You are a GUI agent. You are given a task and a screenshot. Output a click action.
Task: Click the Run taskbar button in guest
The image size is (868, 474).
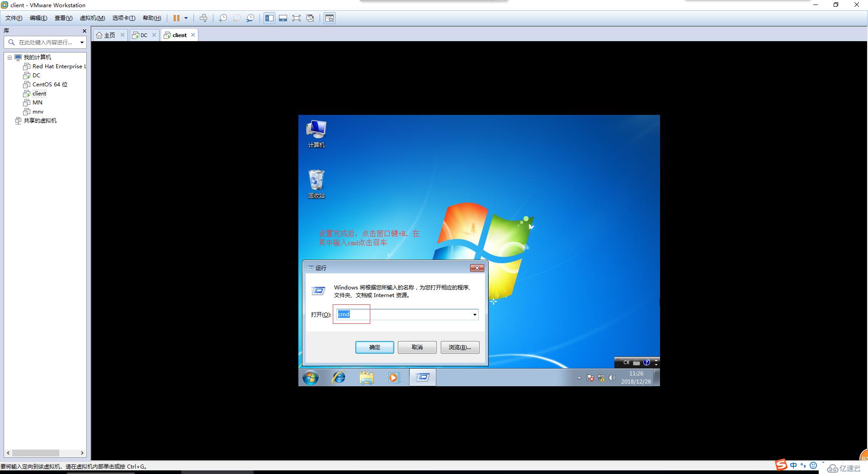point(423,377)
